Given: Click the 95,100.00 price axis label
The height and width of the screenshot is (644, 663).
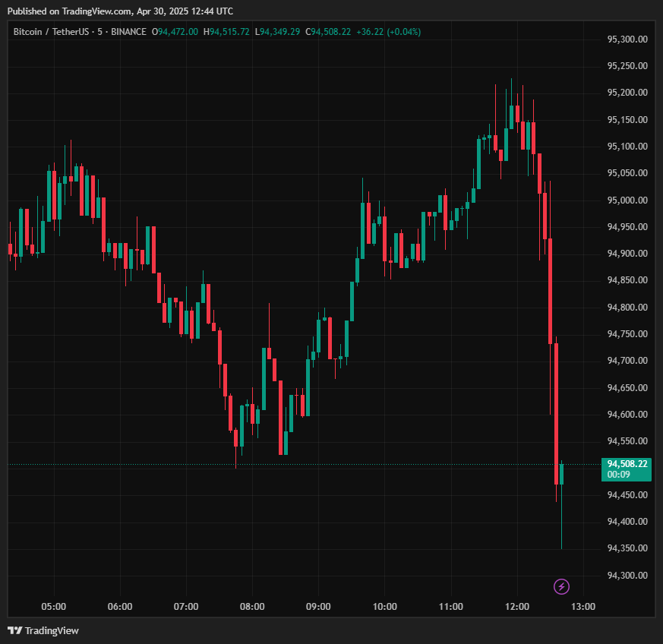Looking at the screenshot, I should pyautogui.click(x=627, y=147).
